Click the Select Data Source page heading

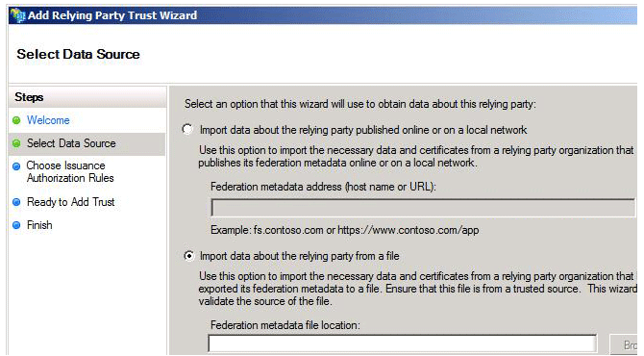tap(79, 54)
